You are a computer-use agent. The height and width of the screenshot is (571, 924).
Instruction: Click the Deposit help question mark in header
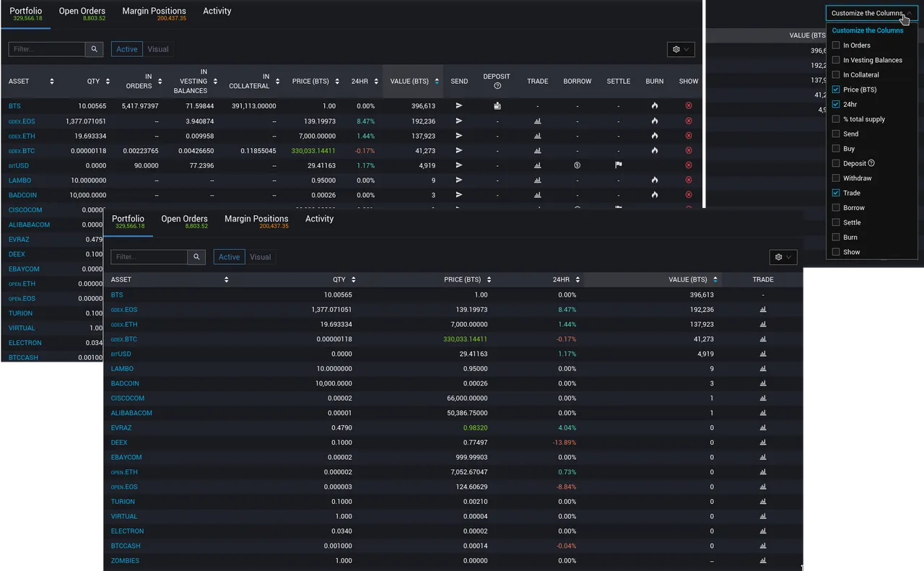tap(497, 86)
